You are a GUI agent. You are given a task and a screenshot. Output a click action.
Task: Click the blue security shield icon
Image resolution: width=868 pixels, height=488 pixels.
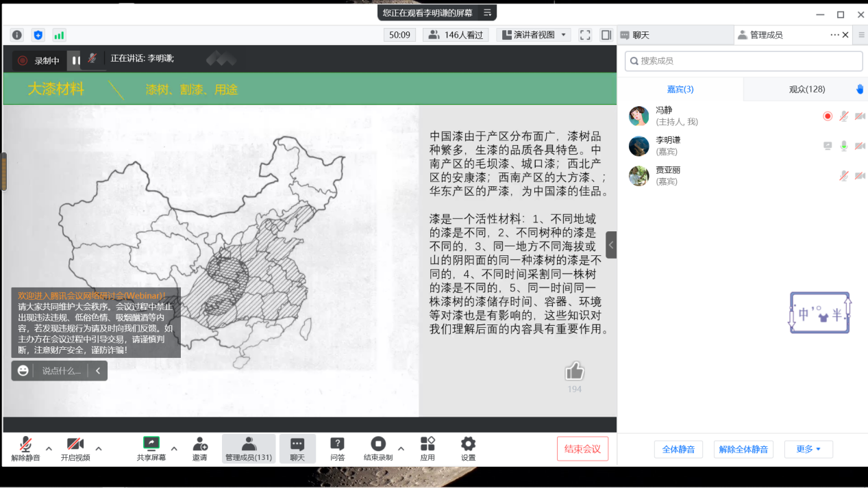(38, 35)
